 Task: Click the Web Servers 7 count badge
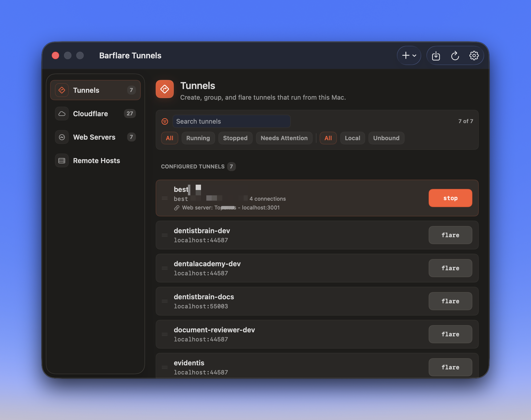(x=131, y=137)
